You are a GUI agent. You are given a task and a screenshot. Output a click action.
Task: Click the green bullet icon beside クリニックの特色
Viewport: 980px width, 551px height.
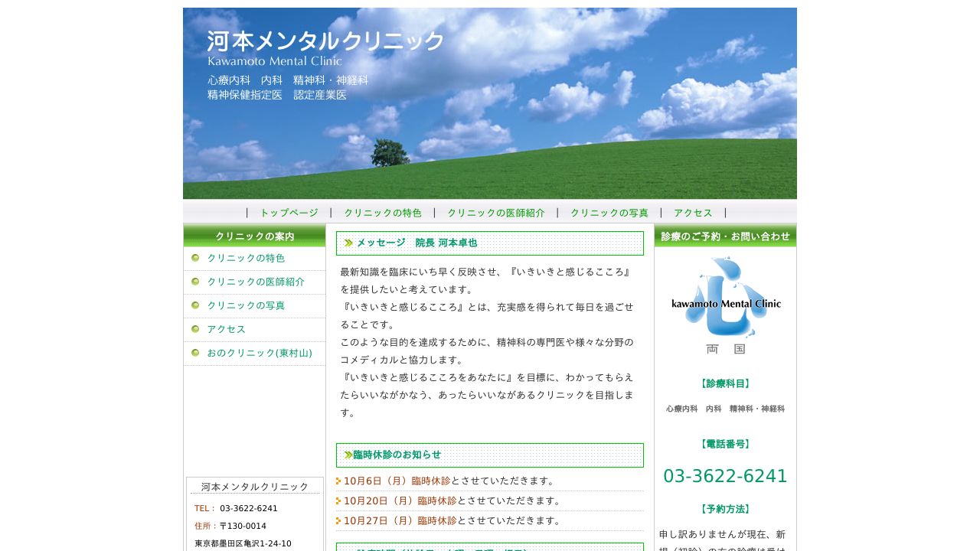(196, 259)
